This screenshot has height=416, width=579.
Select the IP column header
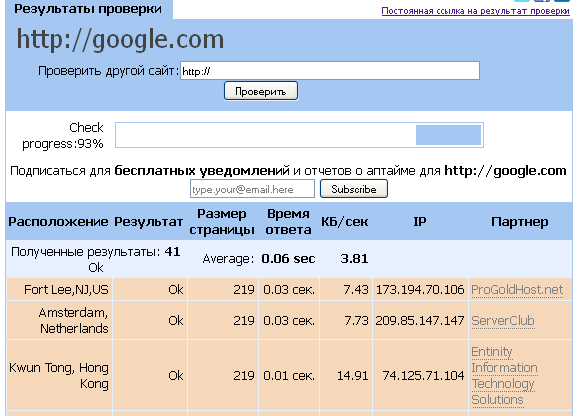click(420, 221)
